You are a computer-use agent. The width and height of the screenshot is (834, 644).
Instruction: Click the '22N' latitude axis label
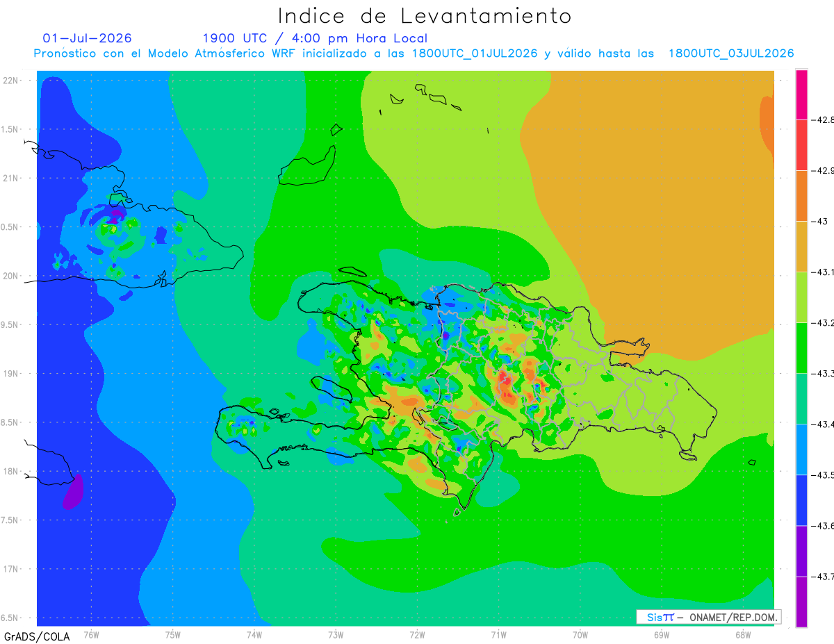click(x=10, y=81)
